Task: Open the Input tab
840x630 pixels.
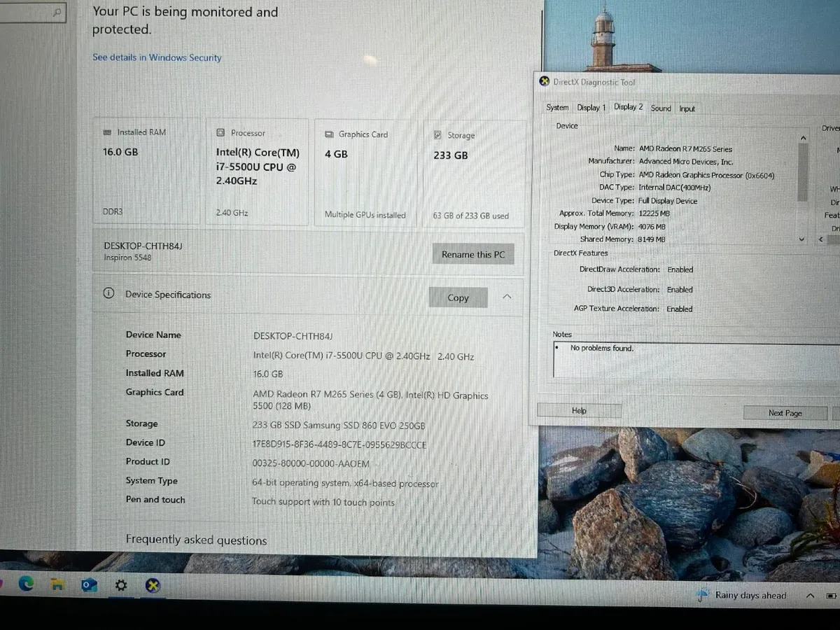Action: 687,108
